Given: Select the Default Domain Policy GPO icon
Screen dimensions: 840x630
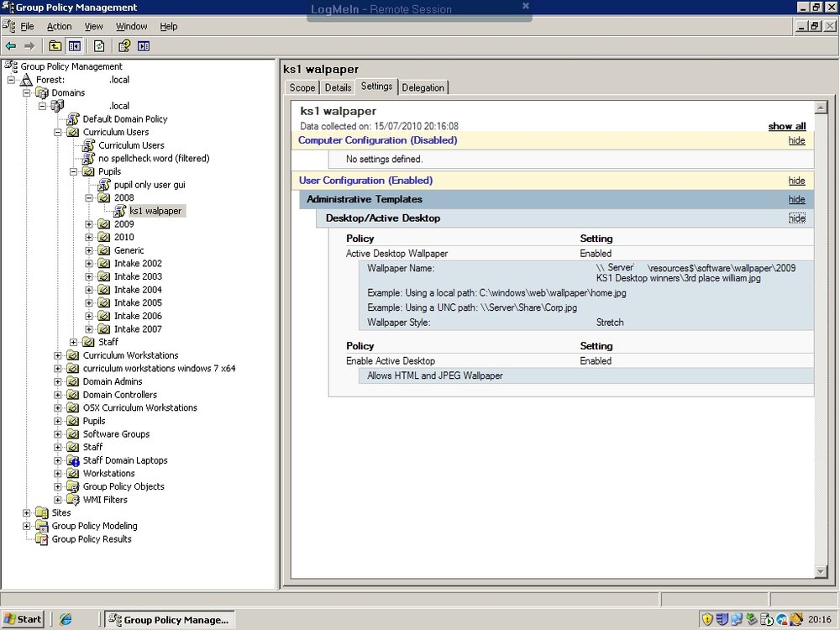Looking at the screenshot, I should (x=73, y=119).
